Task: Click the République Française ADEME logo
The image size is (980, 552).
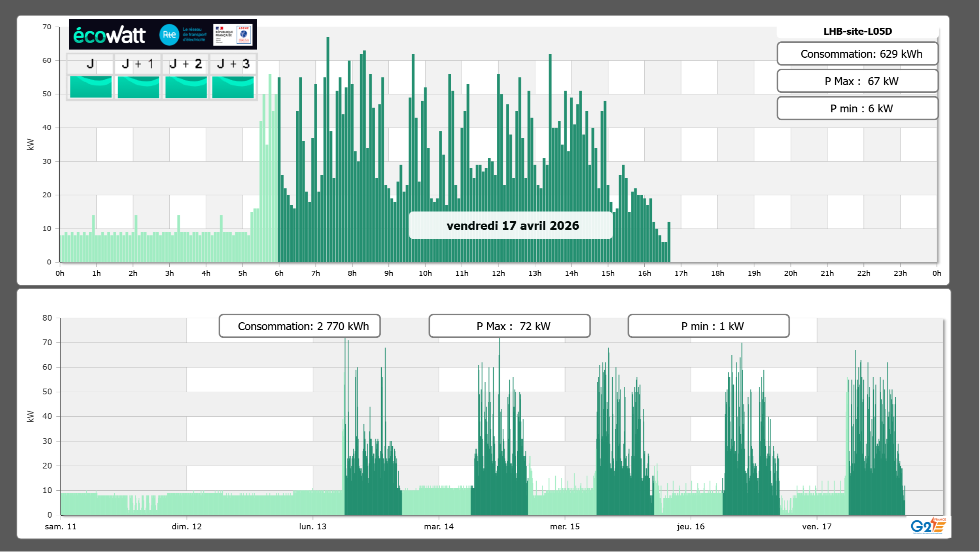Action: [x=233, y=35]
